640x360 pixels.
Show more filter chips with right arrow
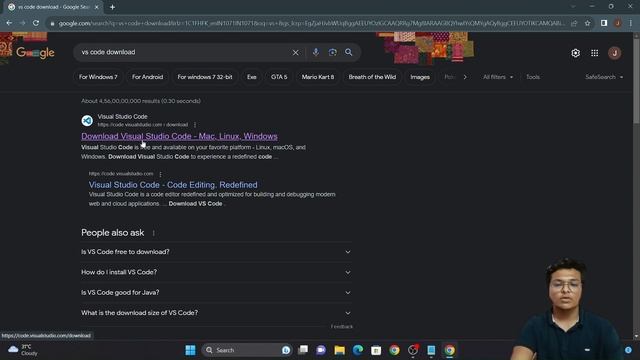pyautogui.click(x=465, y=77)
